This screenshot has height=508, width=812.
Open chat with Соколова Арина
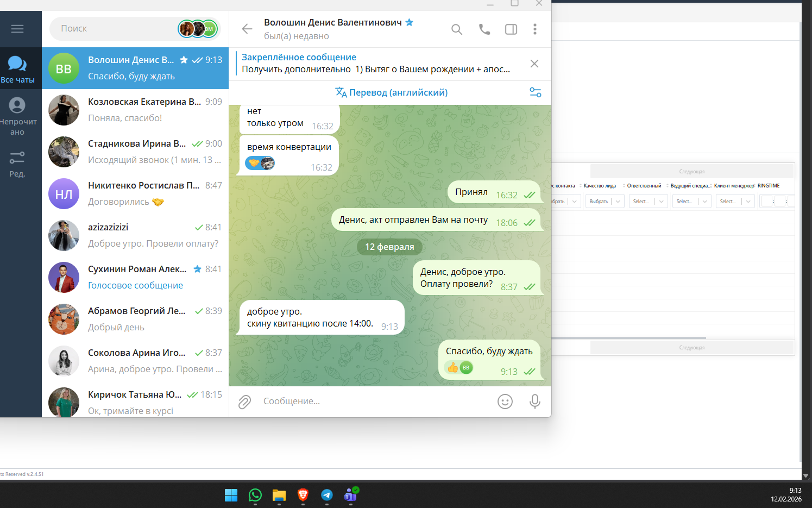pos(135,361)
